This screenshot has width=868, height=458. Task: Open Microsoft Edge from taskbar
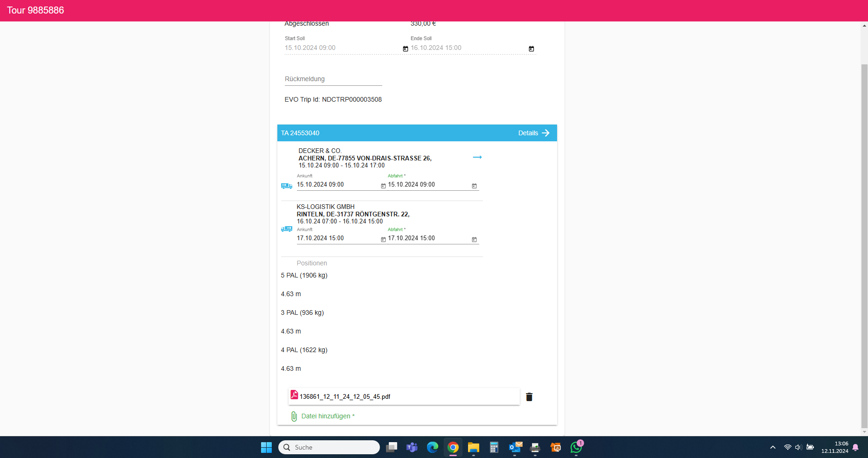pos(433,447)
